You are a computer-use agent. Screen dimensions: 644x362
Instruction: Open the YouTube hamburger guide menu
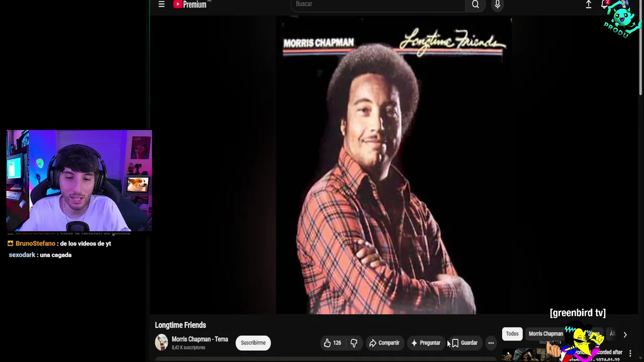point(162,4)
